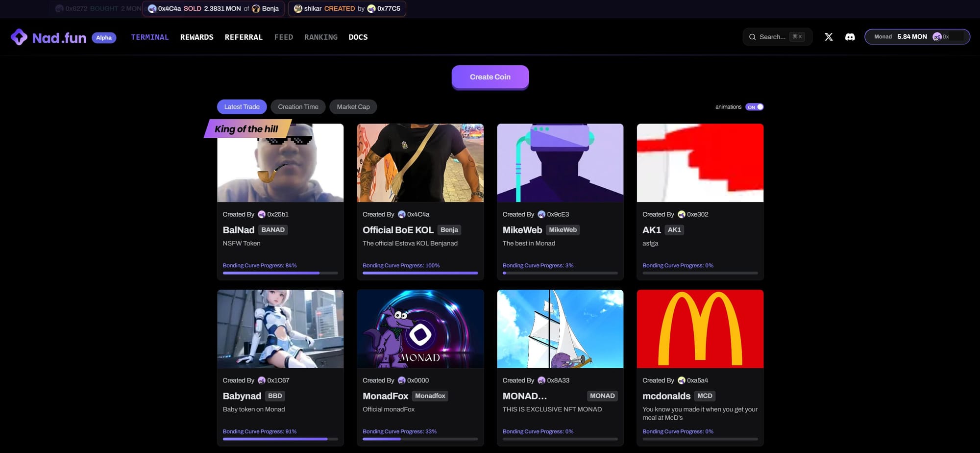Go to the REFERRAL page
The height and width of the screenshot is (453, 980).
click(x=244, y=37)
